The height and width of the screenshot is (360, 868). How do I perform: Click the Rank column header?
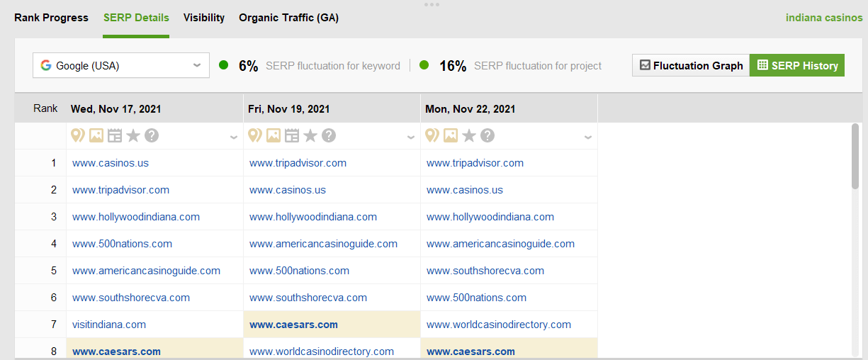[45, 108]
